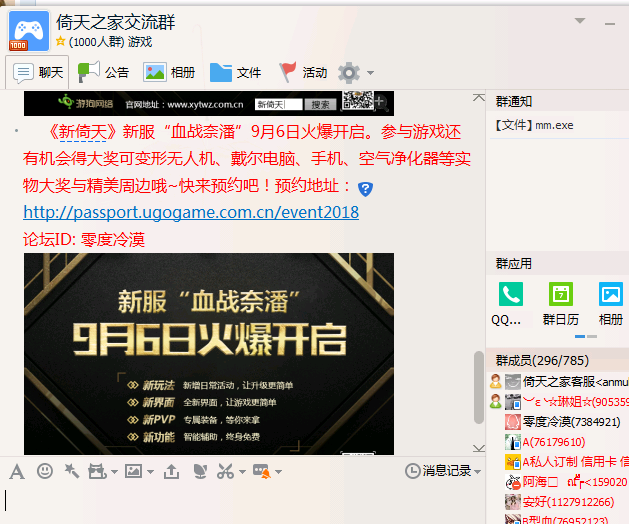Click the chat scroll up arrow
This screenshot has height=524, width=629.
[479, 97]
